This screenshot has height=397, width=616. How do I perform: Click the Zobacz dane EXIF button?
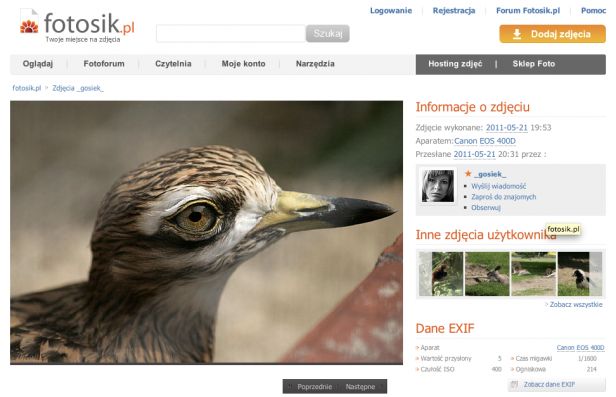click(556, 385)
